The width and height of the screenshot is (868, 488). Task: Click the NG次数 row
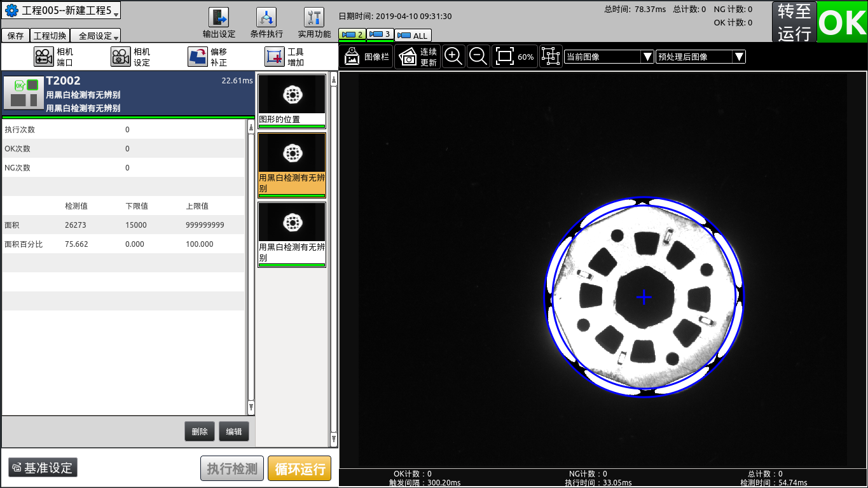click(123, 167)
